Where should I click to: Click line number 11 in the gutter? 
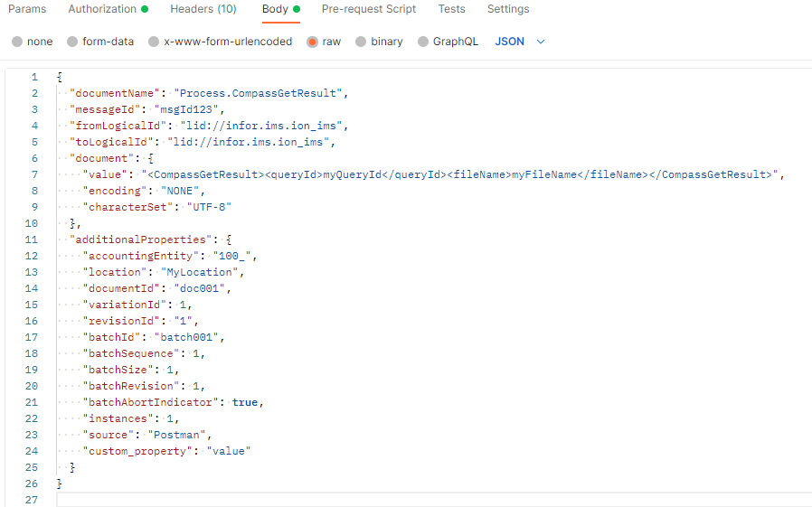pyautogui.click(x=31, y=239)
